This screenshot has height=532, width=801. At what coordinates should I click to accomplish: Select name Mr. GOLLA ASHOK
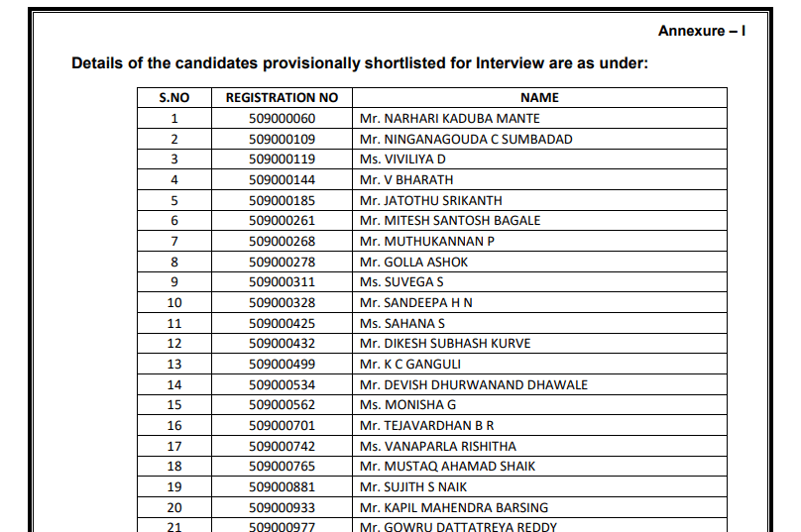[x=413, y=263]
